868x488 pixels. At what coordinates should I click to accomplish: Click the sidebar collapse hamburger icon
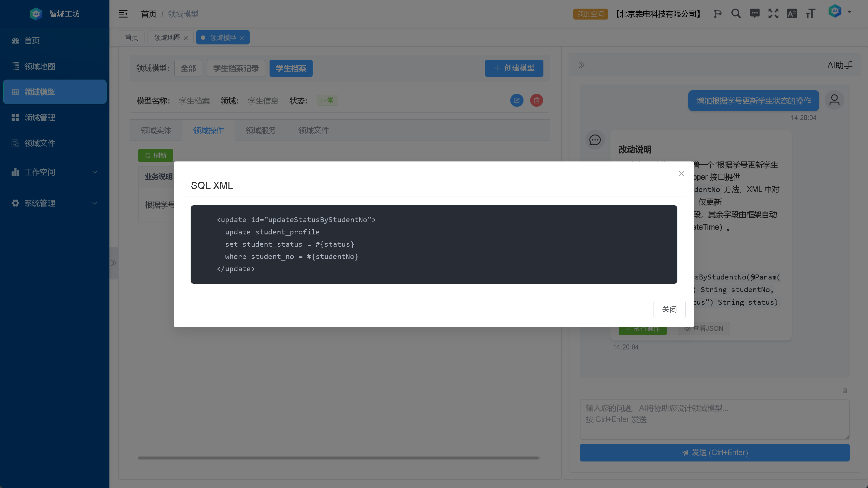123,14
